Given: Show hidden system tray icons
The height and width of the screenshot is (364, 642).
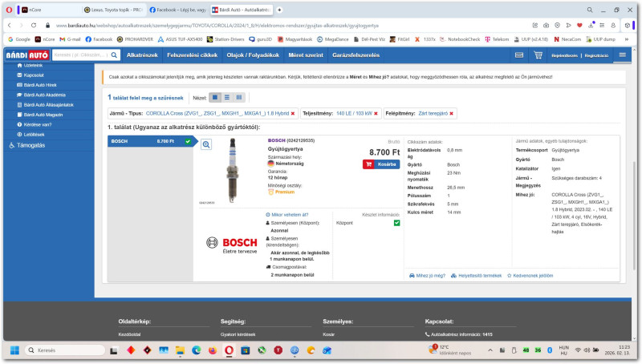Looking at the screenshot, I should [x=490, y=350].
